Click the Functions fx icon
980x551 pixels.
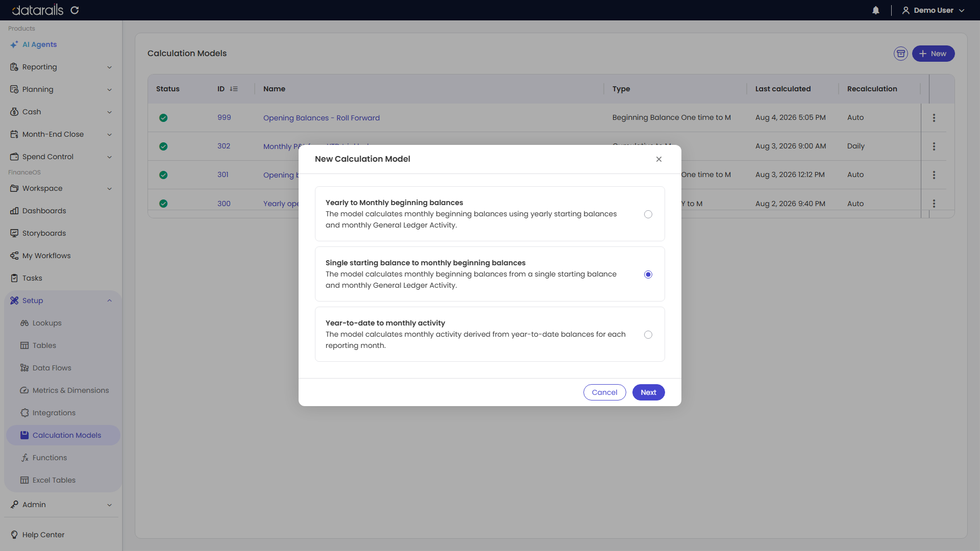(24, 458)
